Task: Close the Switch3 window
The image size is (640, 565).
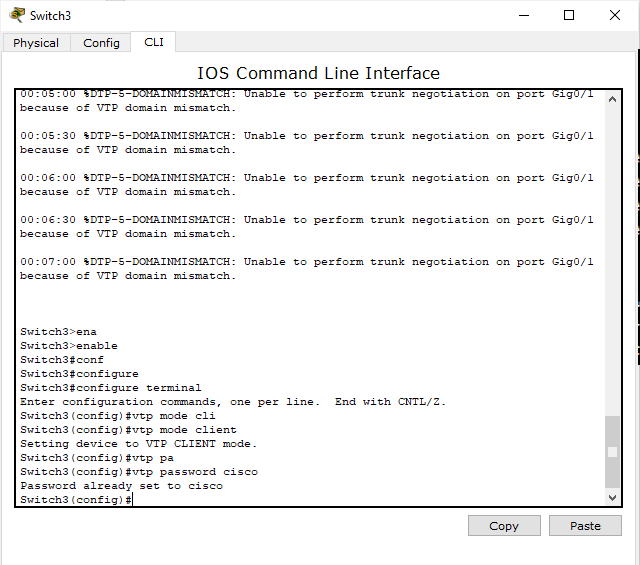Action: point(615,16)
